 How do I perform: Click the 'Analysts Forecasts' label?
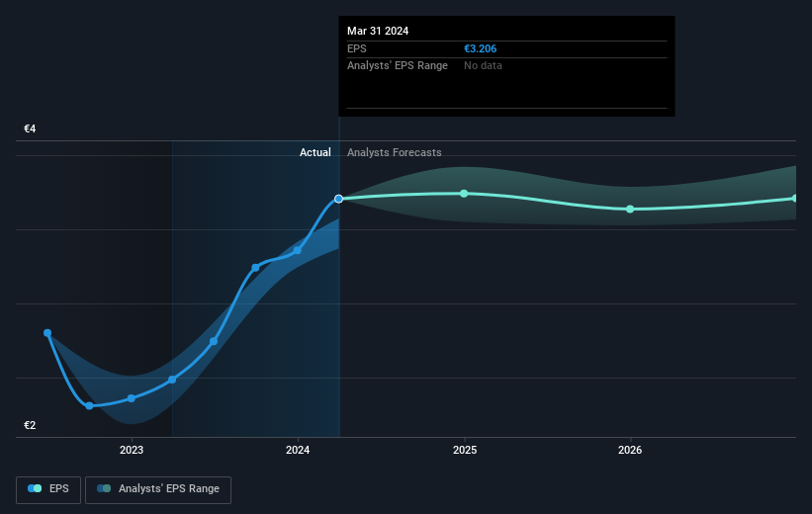(394, 152)
